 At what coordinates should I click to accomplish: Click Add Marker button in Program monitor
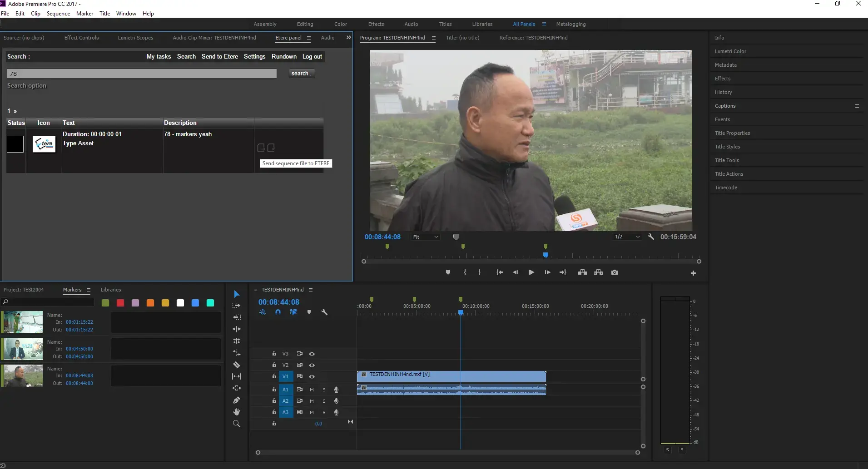pos(448,272)
